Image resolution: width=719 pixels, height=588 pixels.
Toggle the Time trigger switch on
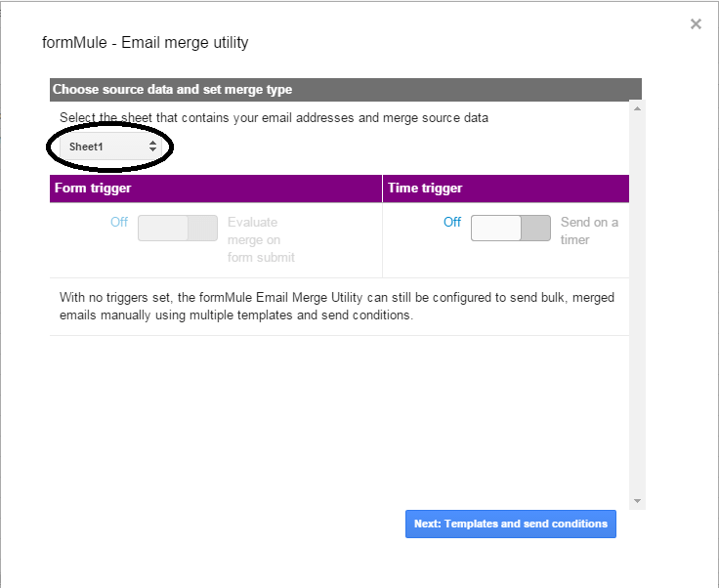pyautogui.click(x=510, y=228)
